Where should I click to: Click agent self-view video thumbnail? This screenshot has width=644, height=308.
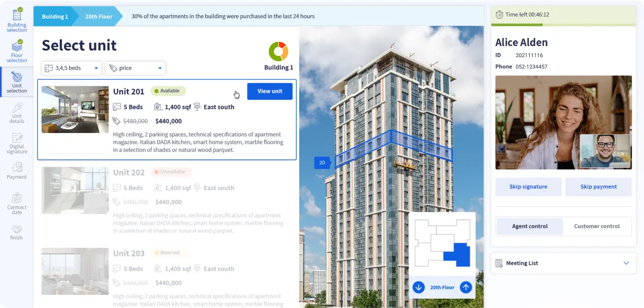coord(605,151)
